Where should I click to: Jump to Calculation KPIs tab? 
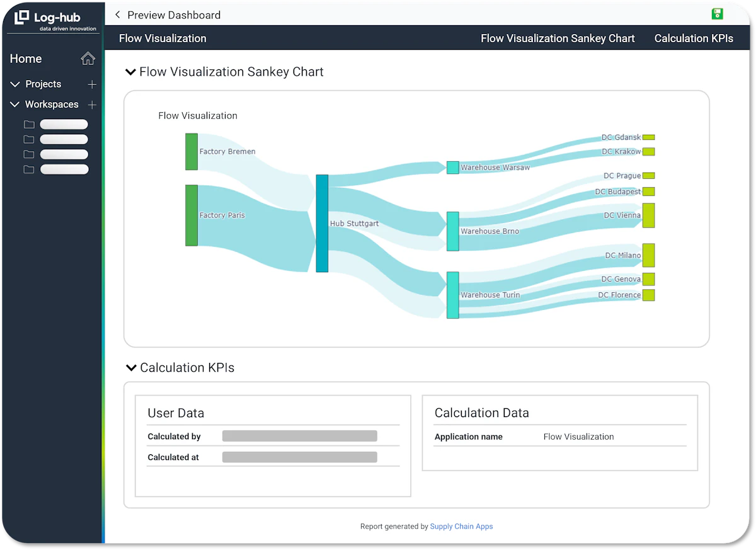click(694, 38)
